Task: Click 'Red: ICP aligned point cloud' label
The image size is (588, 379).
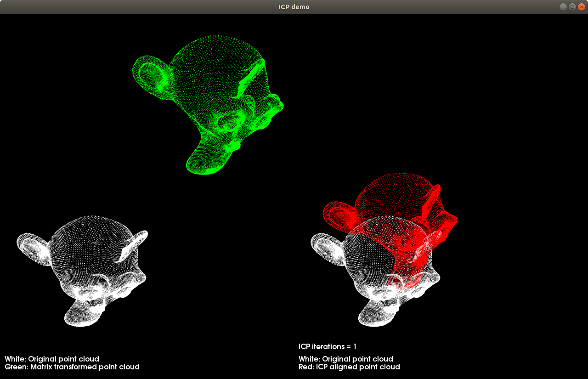Action: click(349, 367)
